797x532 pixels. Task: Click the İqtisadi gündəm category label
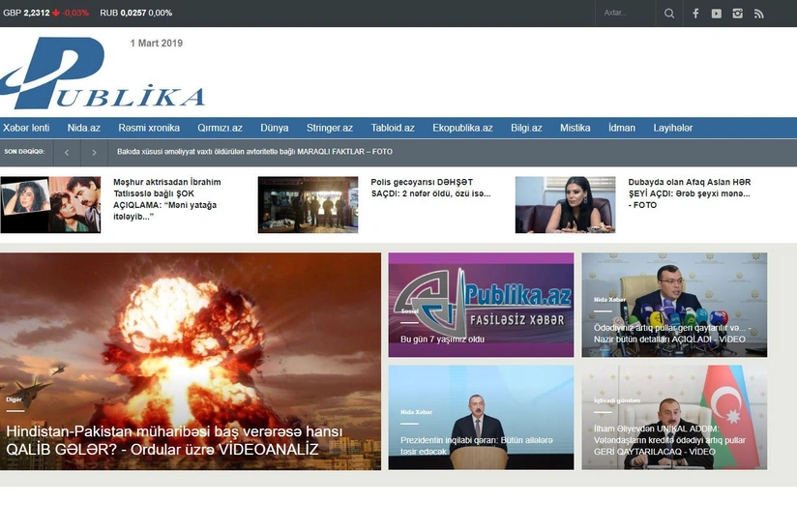617,400
